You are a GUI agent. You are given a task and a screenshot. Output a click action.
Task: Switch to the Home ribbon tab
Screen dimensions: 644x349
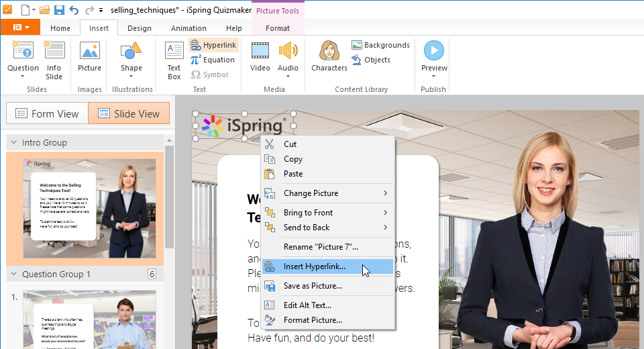[x=60, y=28]
